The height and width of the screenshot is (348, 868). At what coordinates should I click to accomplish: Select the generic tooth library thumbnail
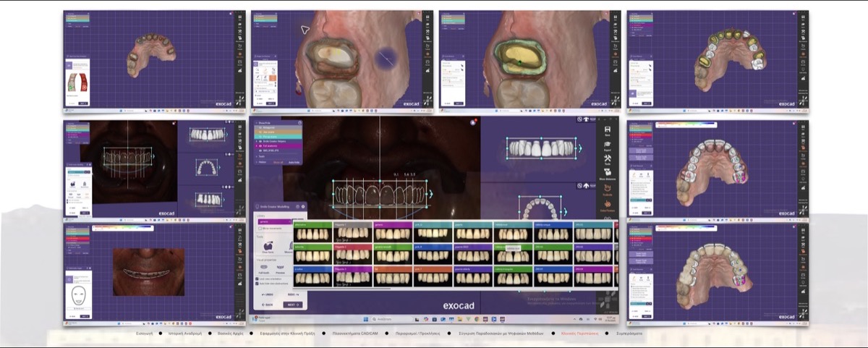pos(394,233)
